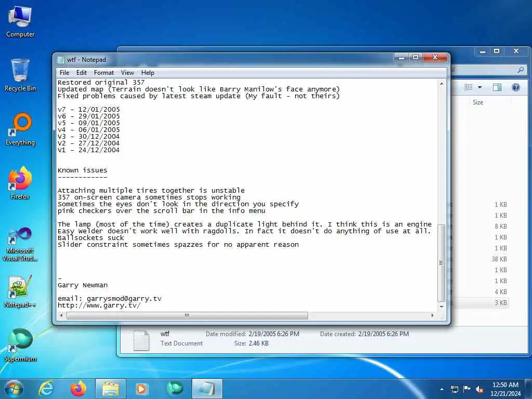Click the Show desktop strip at taskbar end
Screen dimensions: 532x399
tap(529, 389)
